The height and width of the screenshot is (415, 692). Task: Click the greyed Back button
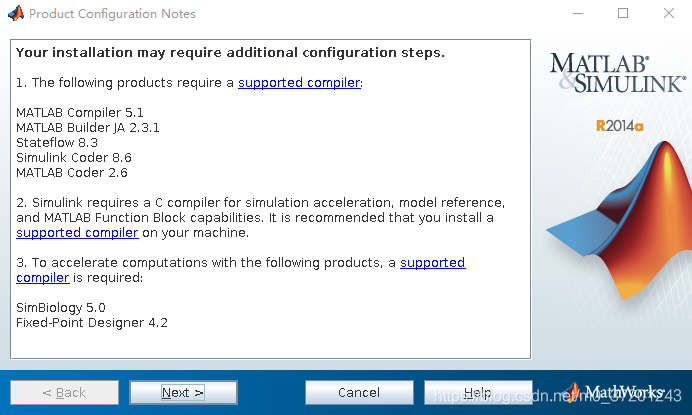(64, 393)
